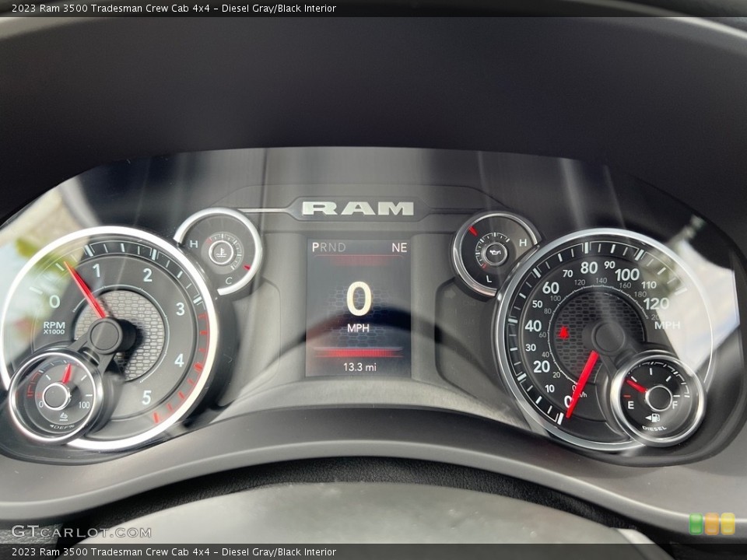Click the 120 mark on the speedometer
This screenshot has height=560, width=747.
[656, 303]
